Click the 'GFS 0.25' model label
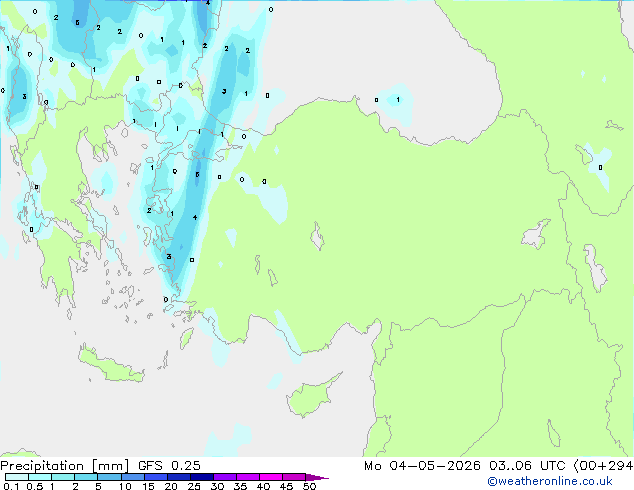634x490 pixels. (x=169, y=466)
